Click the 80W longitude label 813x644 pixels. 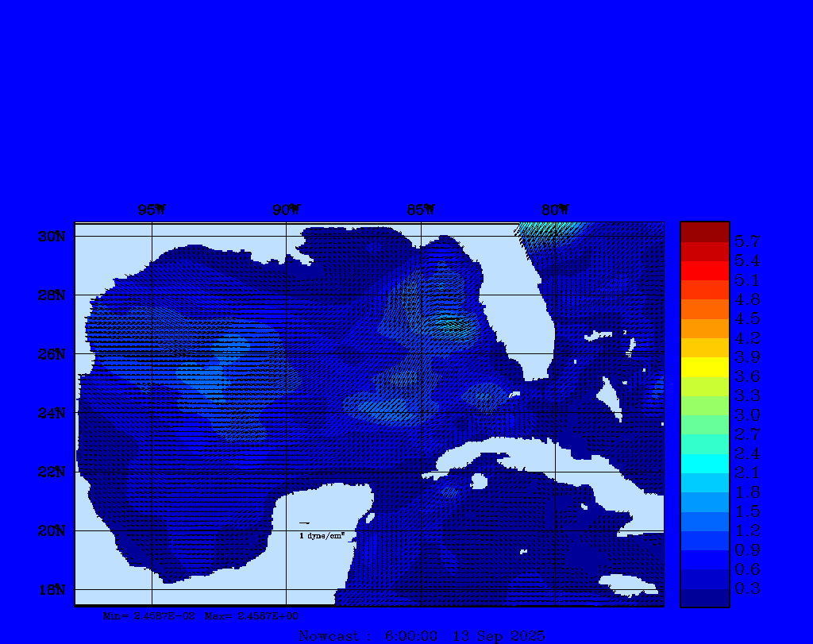(555, 210)
